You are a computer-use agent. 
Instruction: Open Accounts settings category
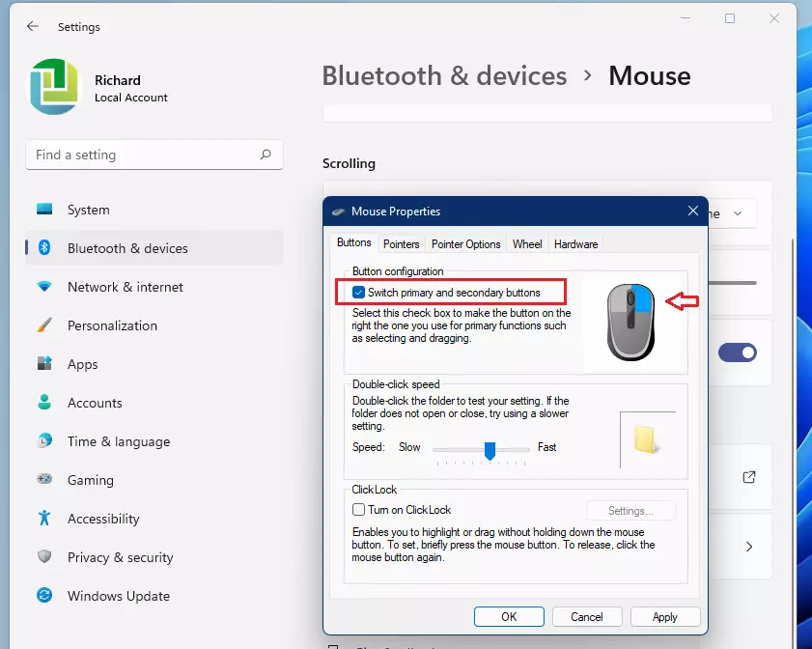154,403
